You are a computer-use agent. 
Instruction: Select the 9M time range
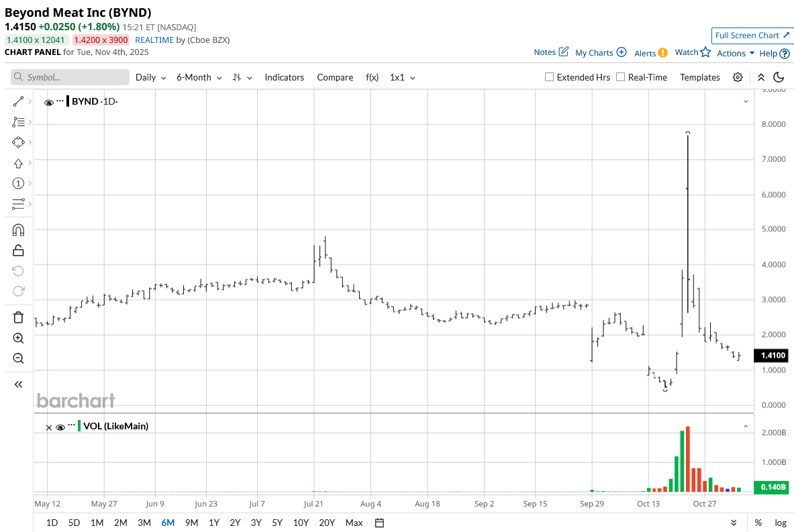(191, 523)
